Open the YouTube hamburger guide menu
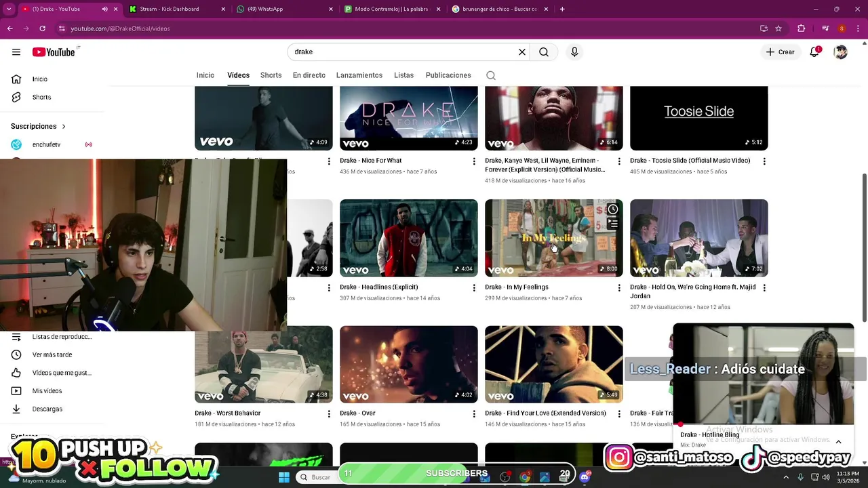Viewport: 868px width, 488px height. point(16,52)
